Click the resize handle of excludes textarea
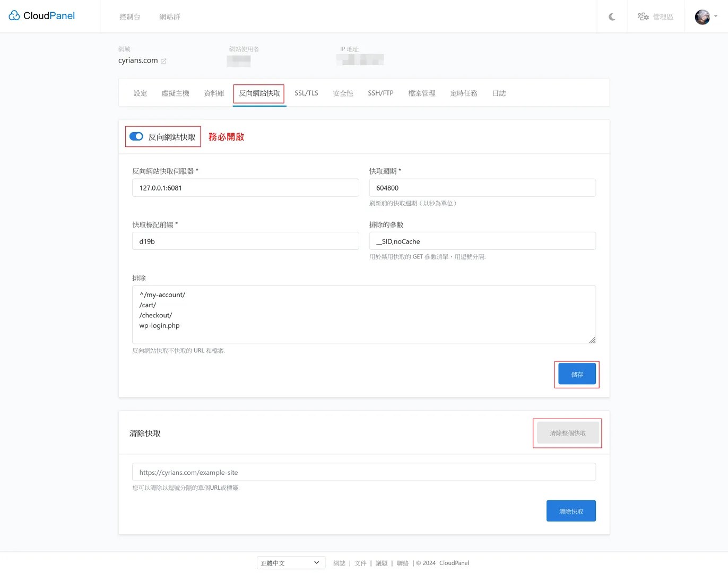The height and width of the screenshot is (573, 728). [x=592, y=340]
